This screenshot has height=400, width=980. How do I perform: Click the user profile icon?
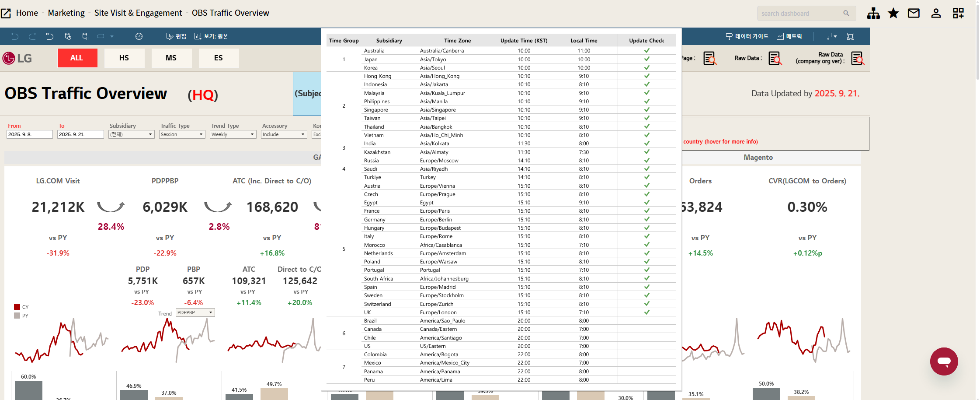tap(936, 14)
